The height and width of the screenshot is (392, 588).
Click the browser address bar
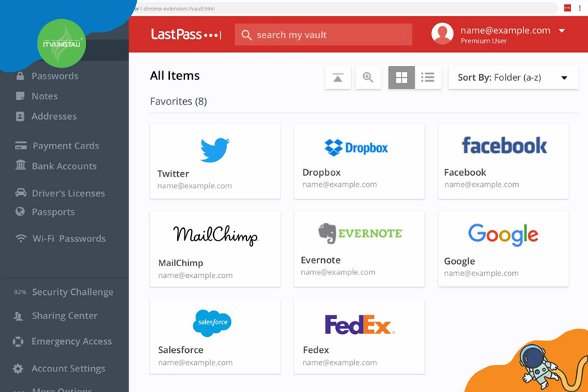[345, 8]
